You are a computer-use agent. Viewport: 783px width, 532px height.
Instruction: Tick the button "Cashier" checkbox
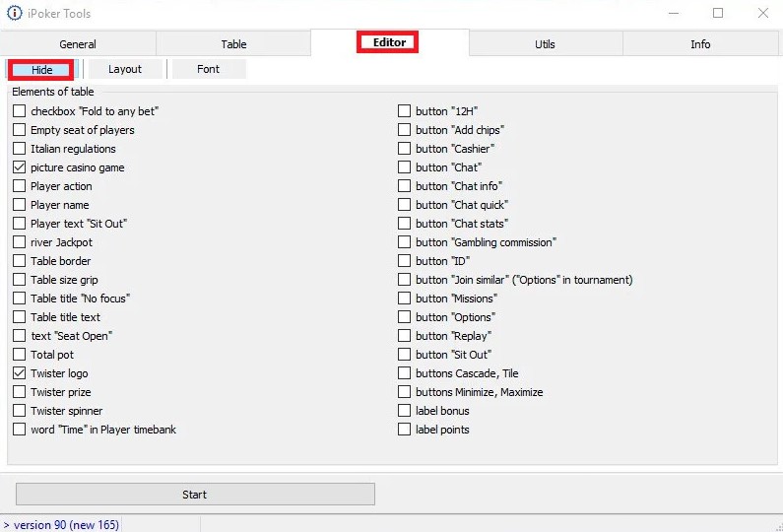tap(405, 149)
